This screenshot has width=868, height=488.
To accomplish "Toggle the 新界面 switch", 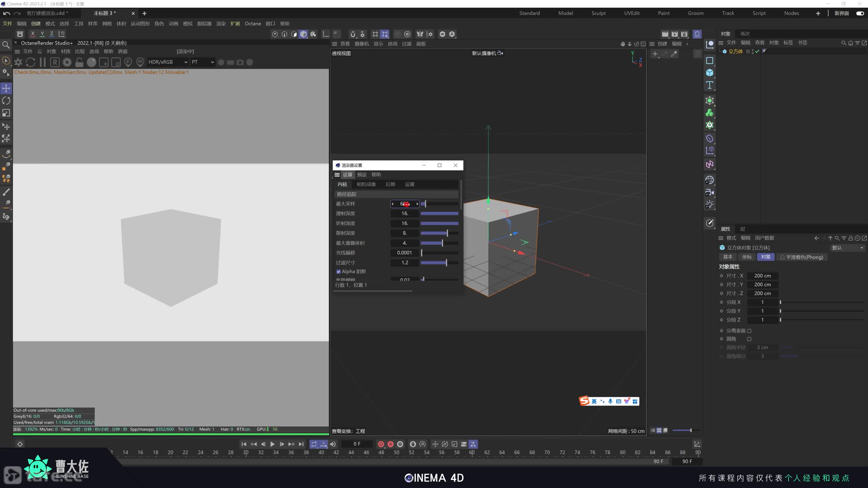I will point(860,13).
